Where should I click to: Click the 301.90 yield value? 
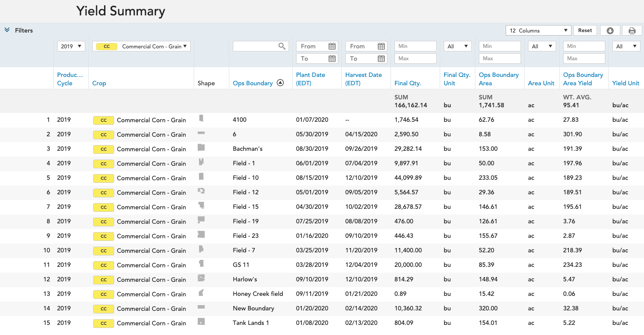click(x=572, y=134)
